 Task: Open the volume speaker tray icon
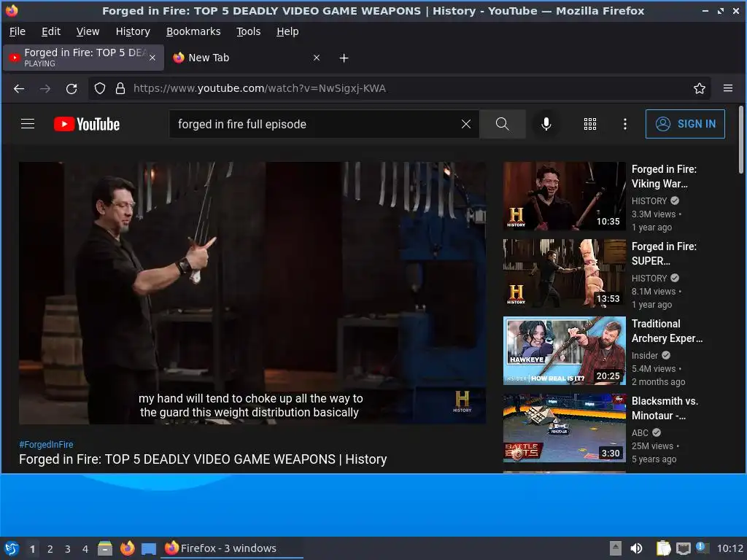636,548
